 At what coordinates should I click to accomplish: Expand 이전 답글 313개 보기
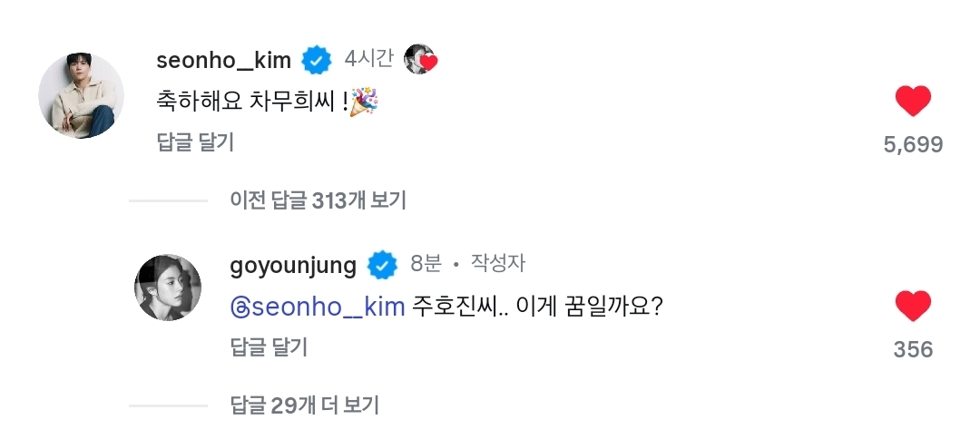tap(318, 200)
